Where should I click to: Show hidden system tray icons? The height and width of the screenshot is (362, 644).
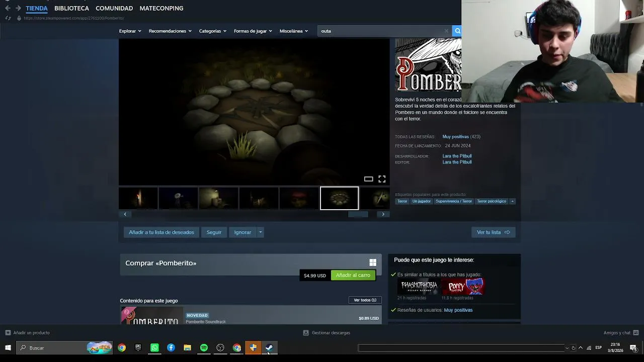581,348
